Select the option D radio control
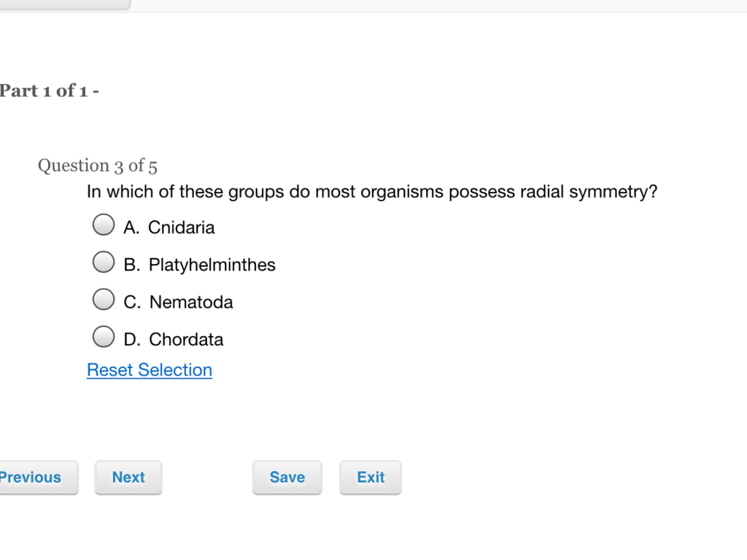The width and height of the screenshot is (747, 560). coord(104,336)
